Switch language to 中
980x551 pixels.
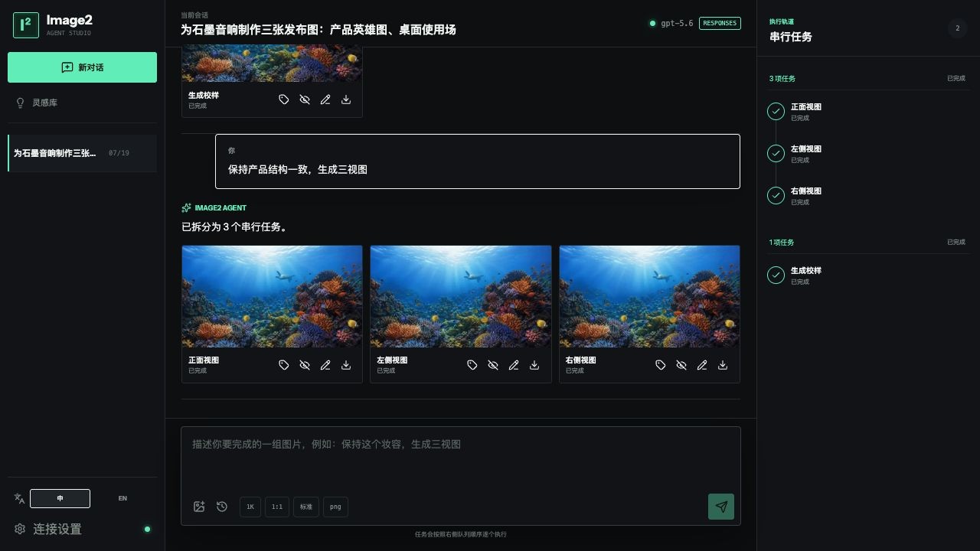click(x=60, y=498)
